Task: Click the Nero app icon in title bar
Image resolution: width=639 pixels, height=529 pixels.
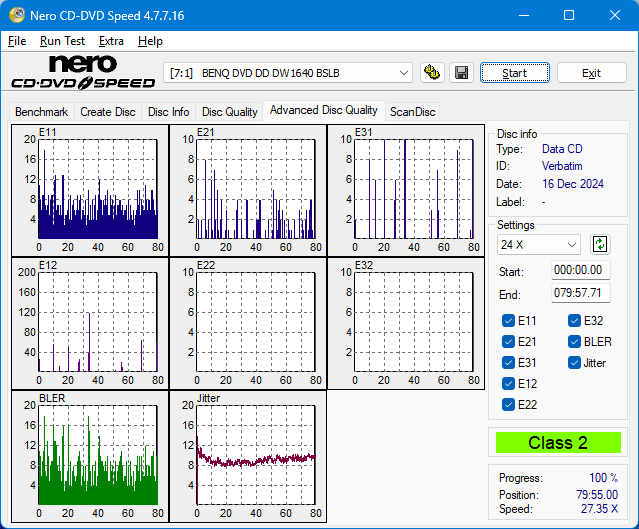Action: 17,15
